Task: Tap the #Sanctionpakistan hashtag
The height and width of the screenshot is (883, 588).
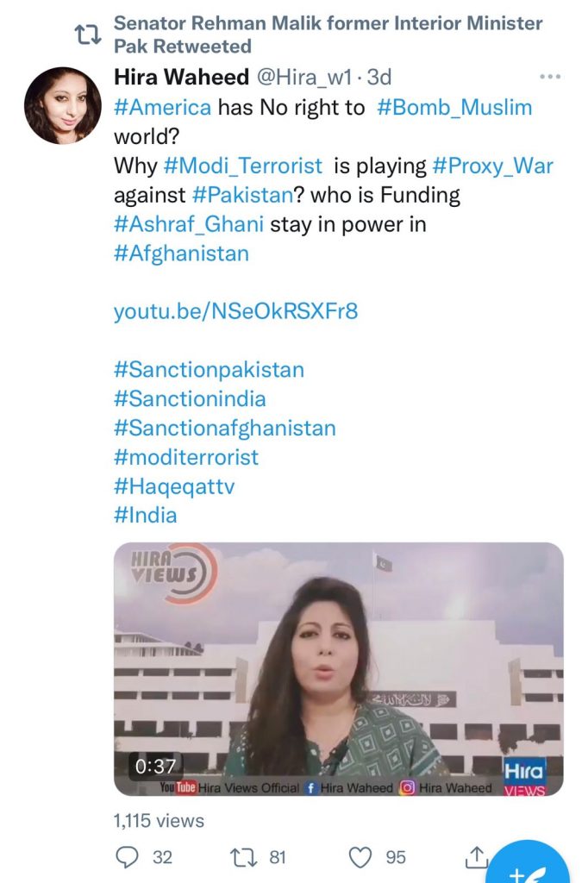Action: click(x=209, y=370)
